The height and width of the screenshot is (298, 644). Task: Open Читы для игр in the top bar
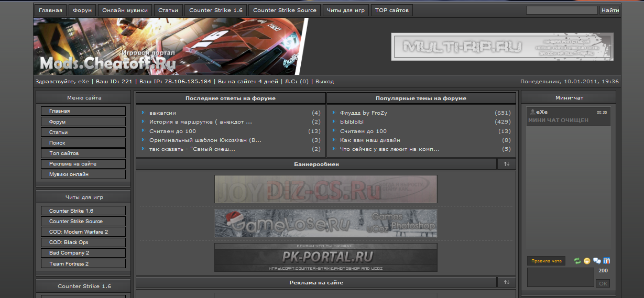(345, 10)
